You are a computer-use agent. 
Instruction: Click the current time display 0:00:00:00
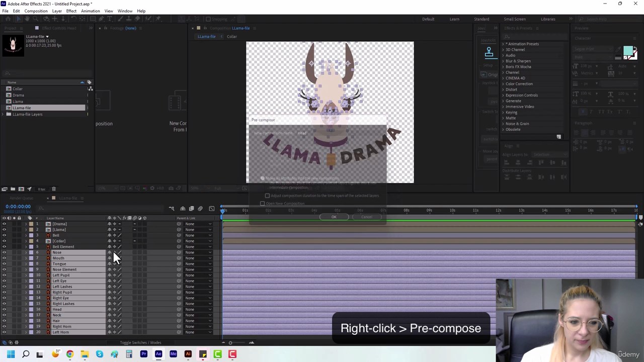[18, 207]
